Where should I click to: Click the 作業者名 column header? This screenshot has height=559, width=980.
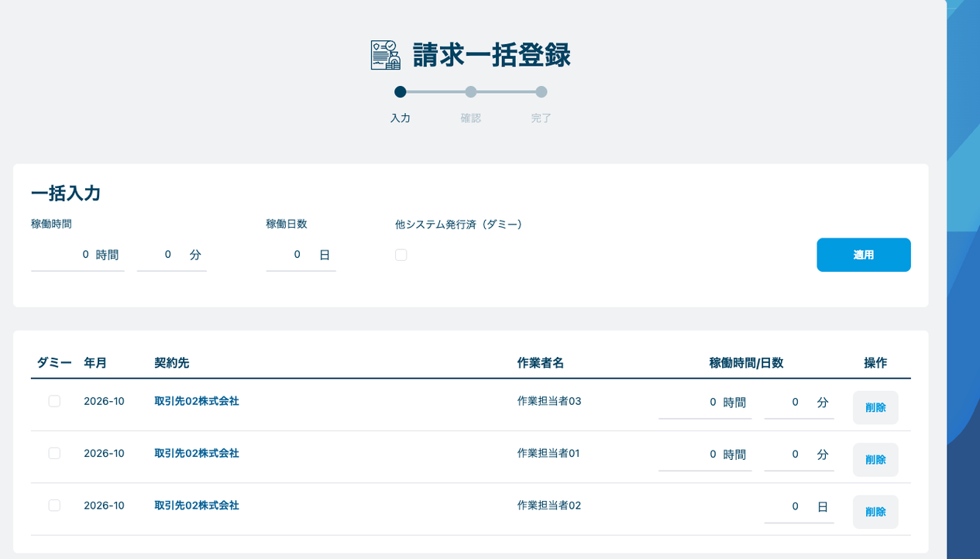(541, 362)
